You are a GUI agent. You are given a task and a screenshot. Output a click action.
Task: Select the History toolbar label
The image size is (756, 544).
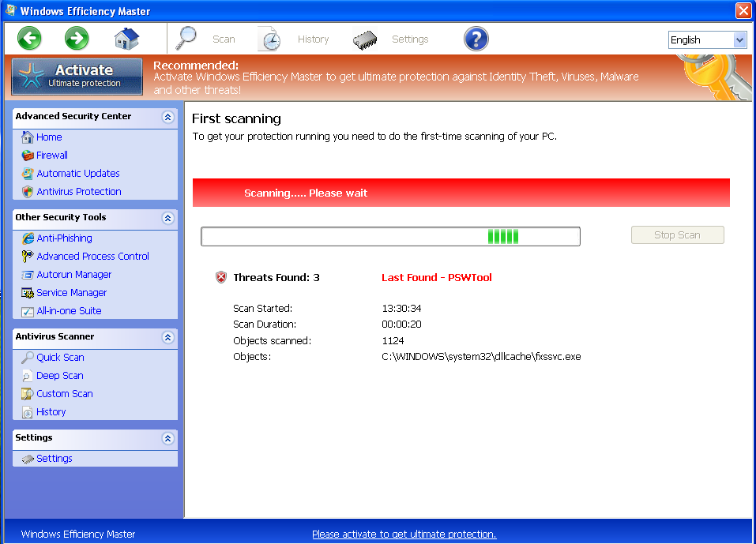(x=313, y=39)
